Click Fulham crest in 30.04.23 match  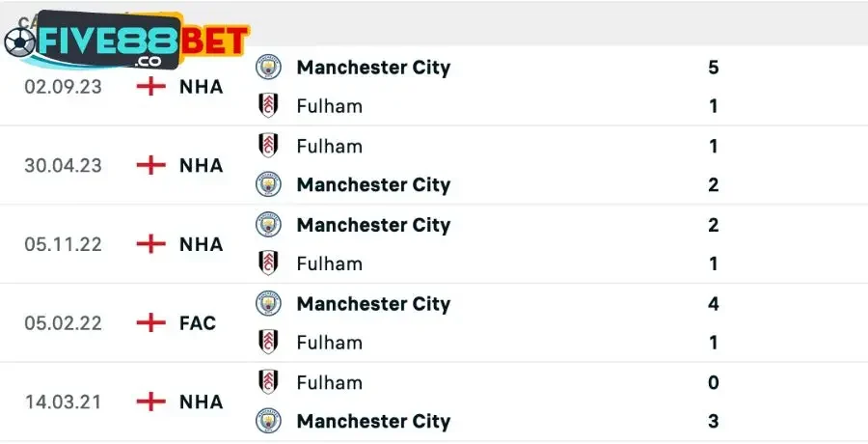[268, 146]
